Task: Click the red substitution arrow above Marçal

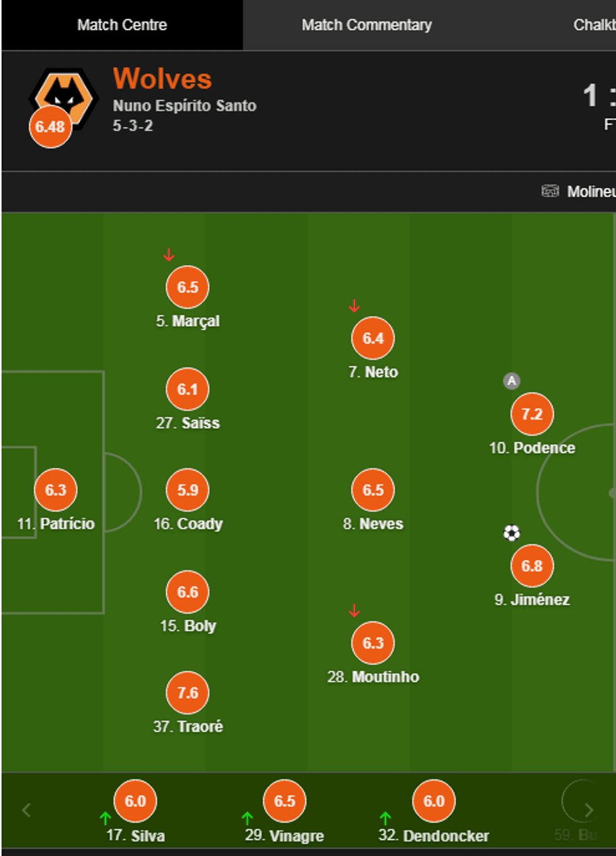Action: click(x=168, y=255)
